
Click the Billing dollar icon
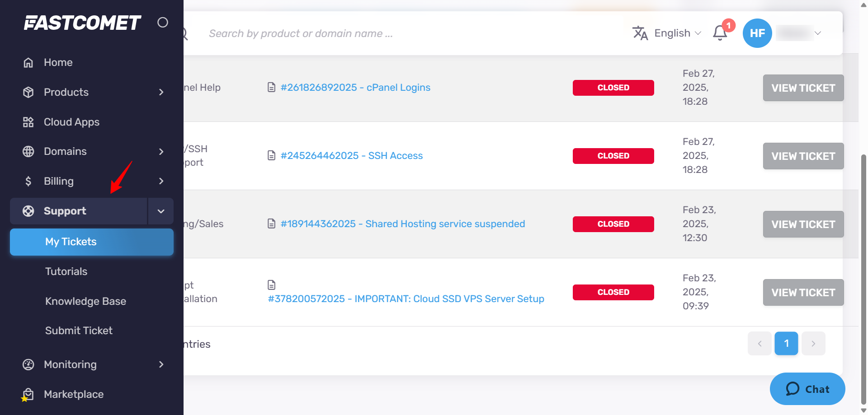(28, 181)
